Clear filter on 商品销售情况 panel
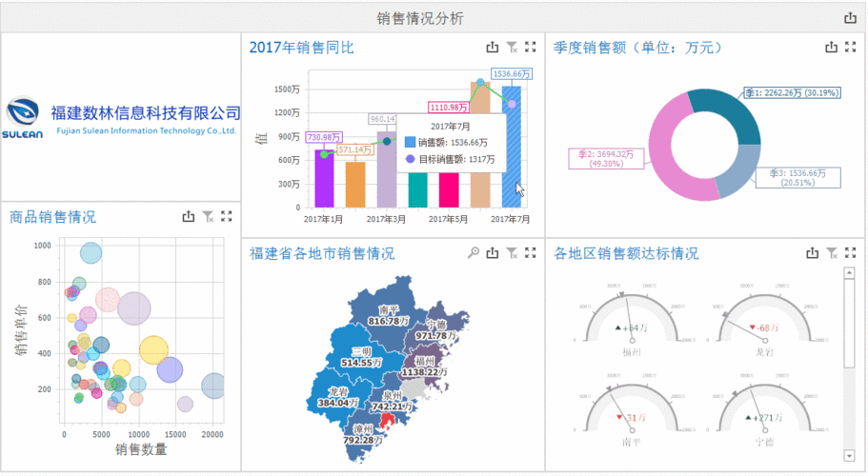868x476 pixels. [x=208, y=216]
